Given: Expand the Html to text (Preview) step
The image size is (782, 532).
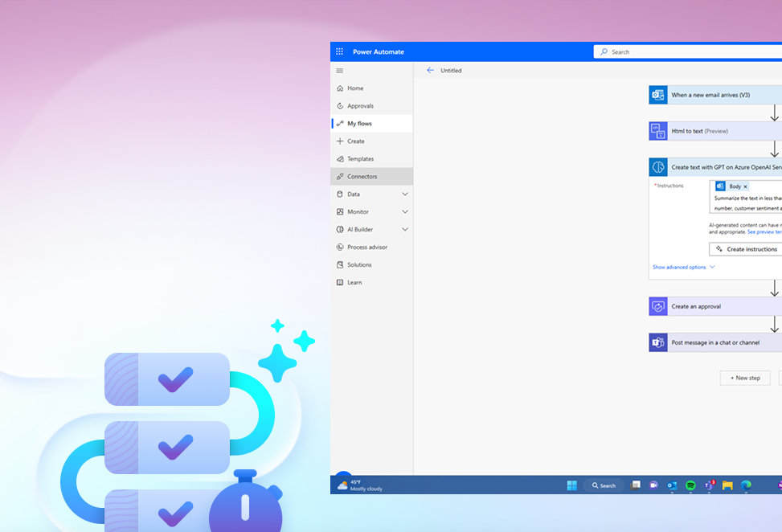Looking at the screenshot, I should tap(715, 131).
